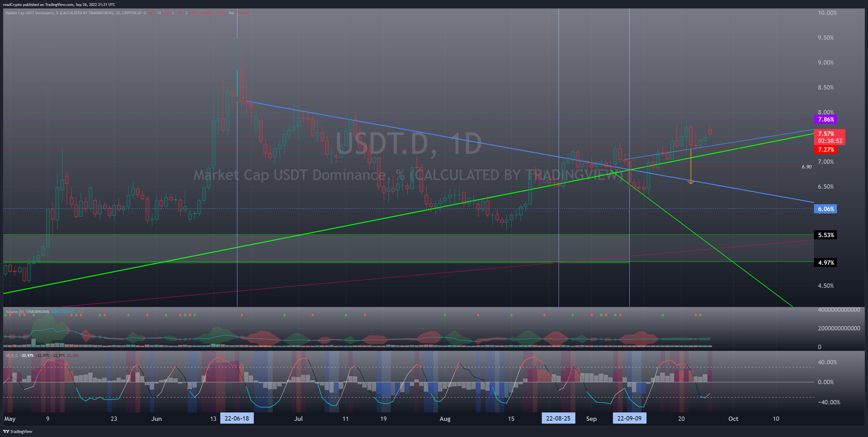The image size is (868, 437).
Task: Click the 6.50% tick on price axis
Action: 826,186
